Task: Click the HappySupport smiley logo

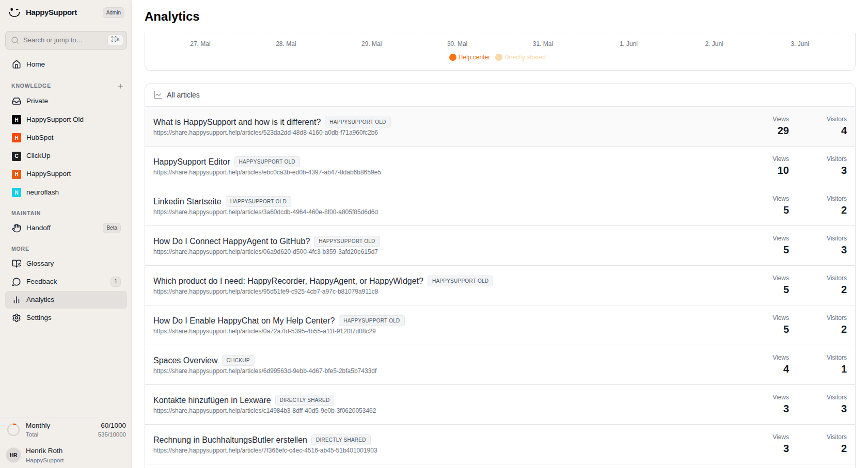Action: coord(14,12)
